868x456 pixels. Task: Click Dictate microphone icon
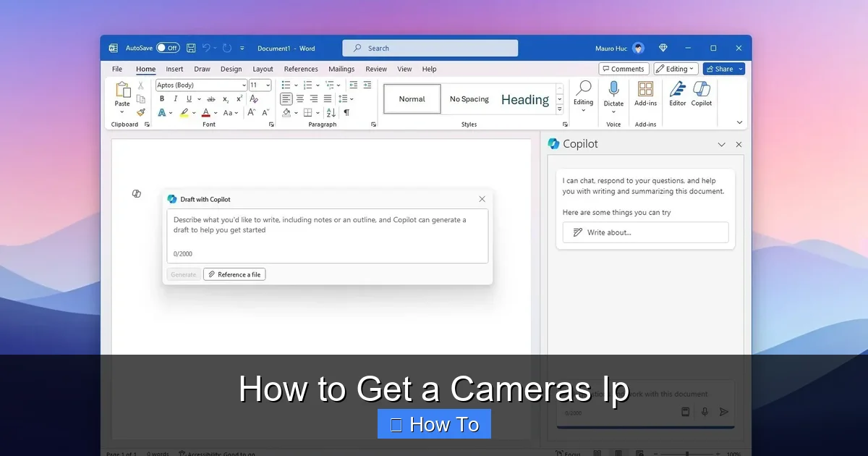click(613, 88)
